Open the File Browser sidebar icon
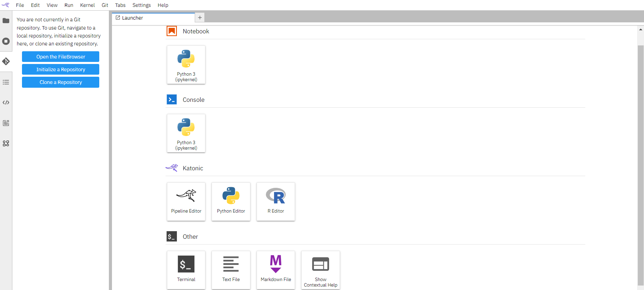Screen dimensions: 644x290 coord(6,21)
